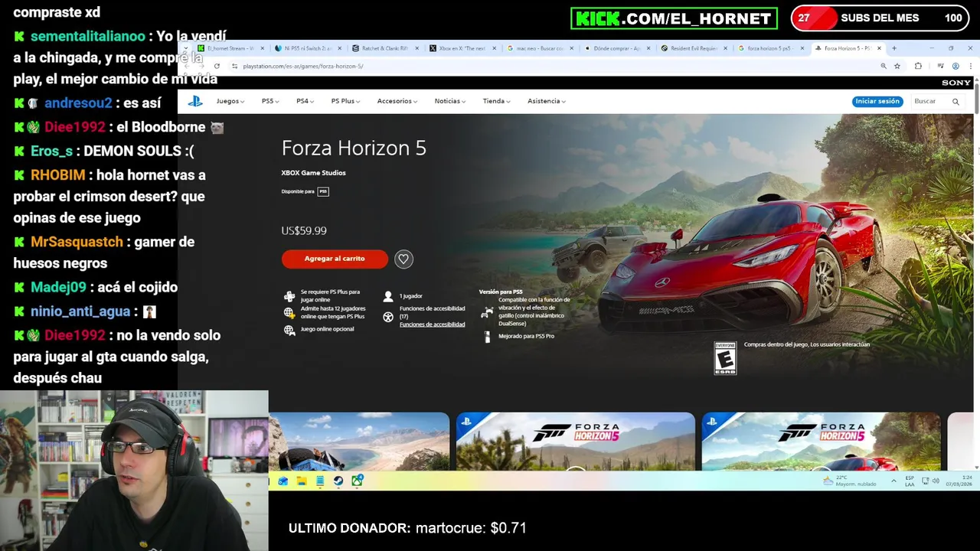980x551 pixels.
Task: Add Forza Horizon 5 to wishlist with heart
Action: 403,259
